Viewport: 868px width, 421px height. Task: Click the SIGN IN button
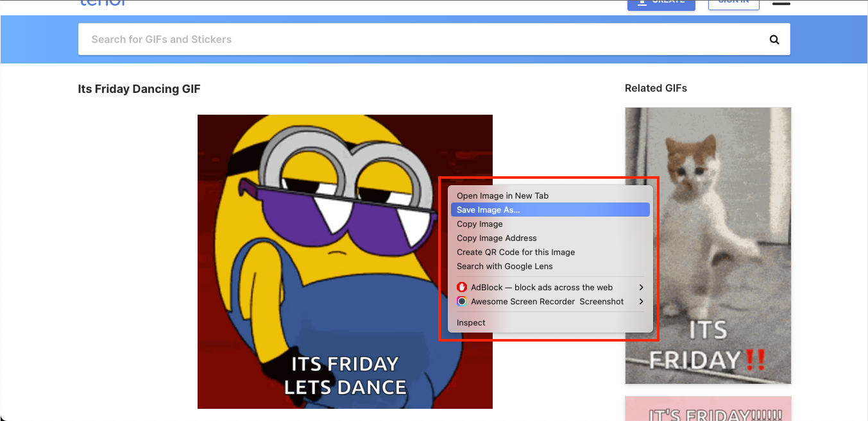(x=733, y=4)
